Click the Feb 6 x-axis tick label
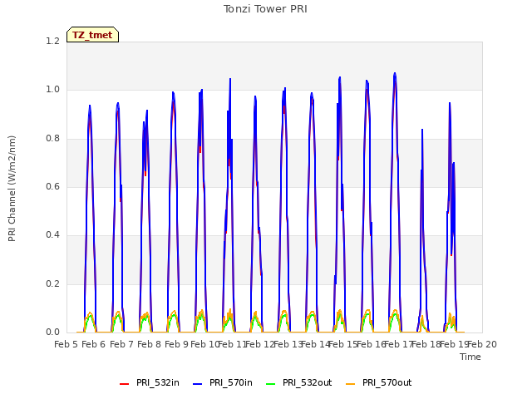 point(94,344)
